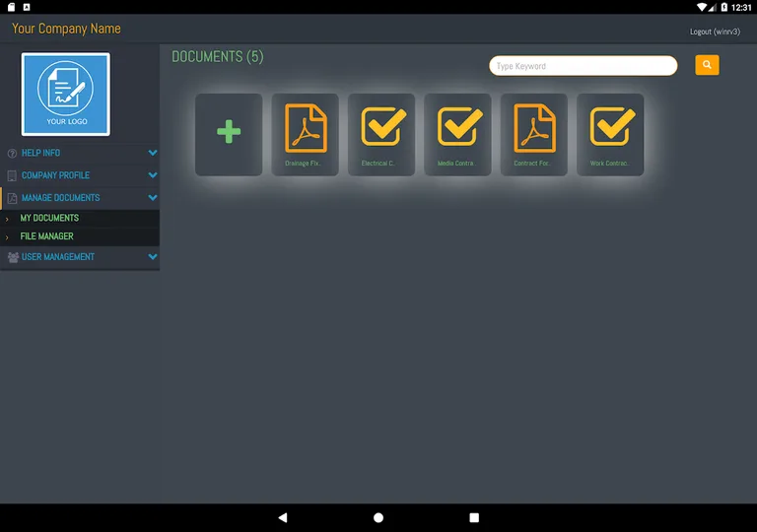Collapse the Manage Documents chevron
This screenshot has height=532, width=757.
coord(153,197)
